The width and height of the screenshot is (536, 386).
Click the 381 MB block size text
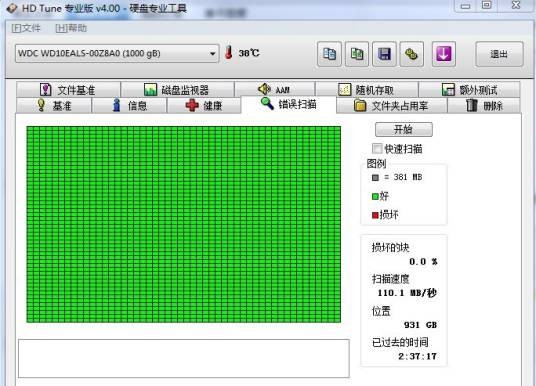pyautogui.click(x=407, y=177)
